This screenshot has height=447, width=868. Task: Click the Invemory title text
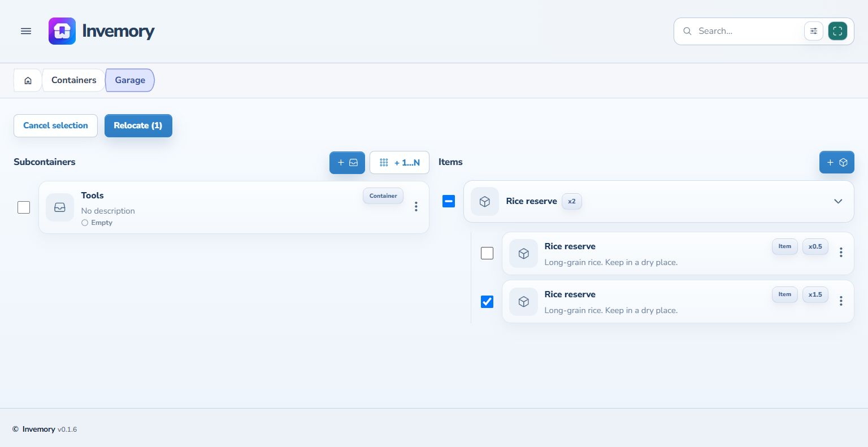[x=118, y=31]
